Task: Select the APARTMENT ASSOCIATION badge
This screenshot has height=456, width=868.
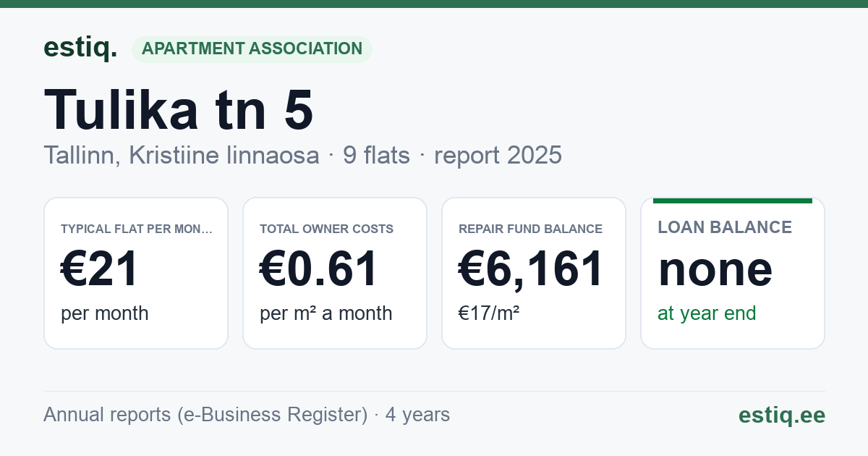Action: click(252, 49)
